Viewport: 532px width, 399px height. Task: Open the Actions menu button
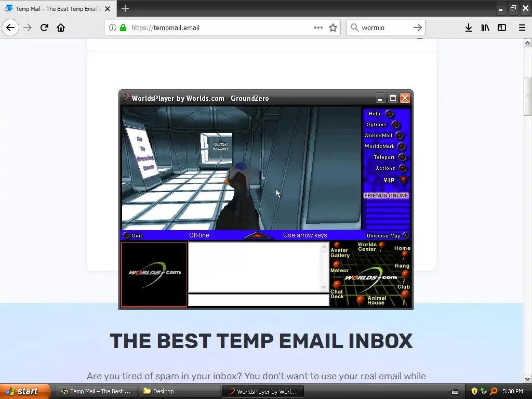tap(403, 168)
